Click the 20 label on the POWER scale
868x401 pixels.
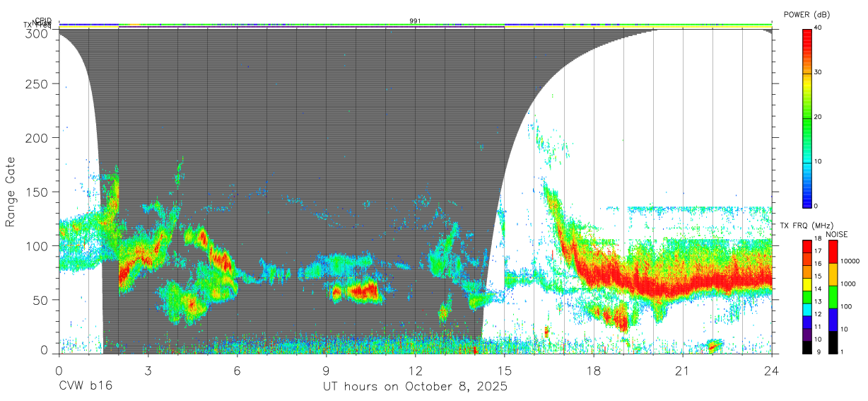tap(819, 117)
